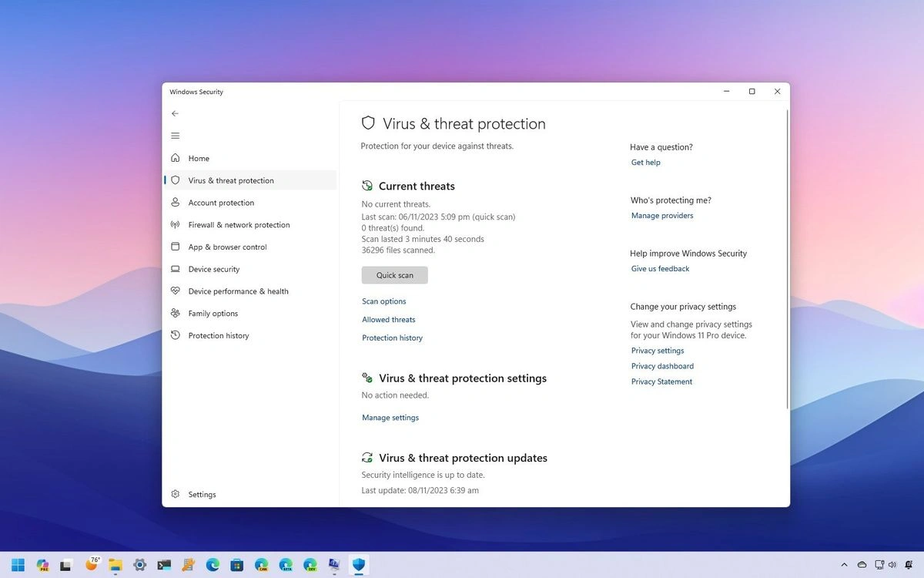Open Microsoft Store from the taskbar

pos(236,565)
